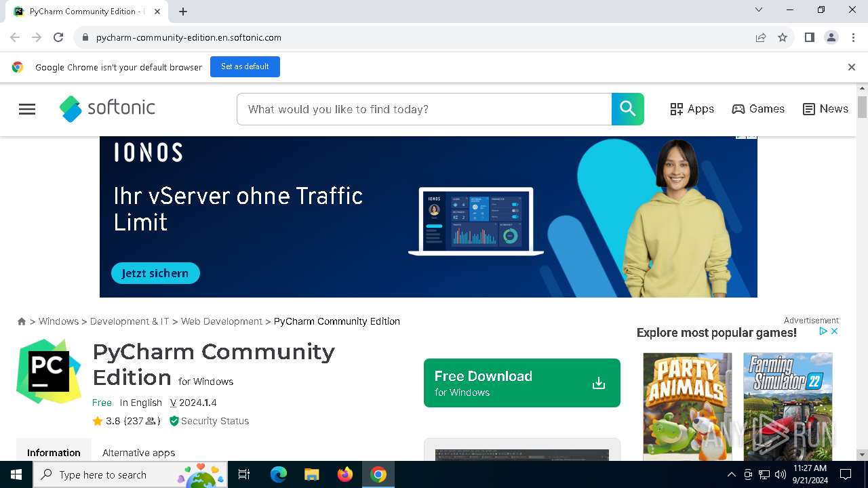868x488 pixels.
Task: Go back in Chrome
Action: 15,37
